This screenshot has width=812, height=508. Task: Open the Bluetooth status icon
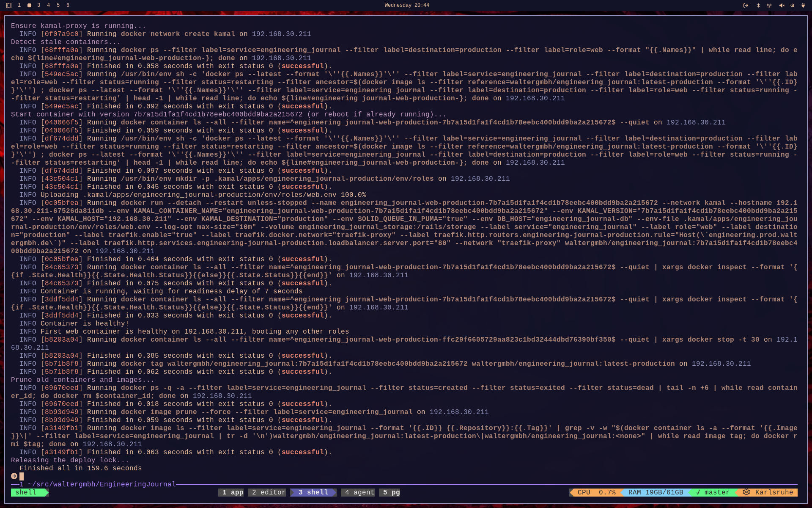click(x=758, y=6)
